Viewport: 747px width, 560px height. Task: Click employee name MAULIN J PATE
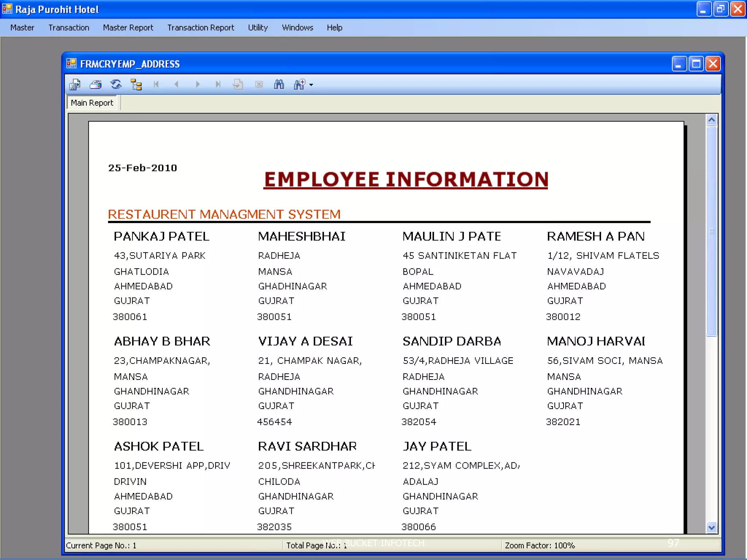[452, 236]
